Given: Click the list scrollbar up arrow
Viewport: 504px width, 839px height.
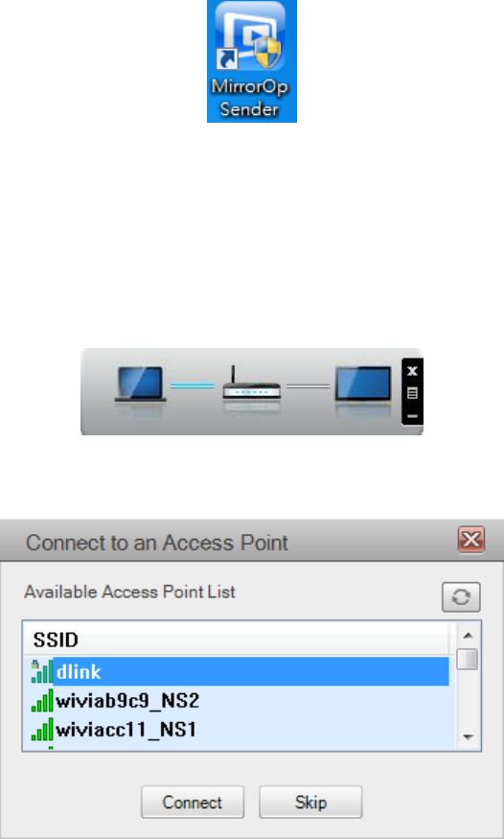Looking at the screenshot, I should [469, 635].
